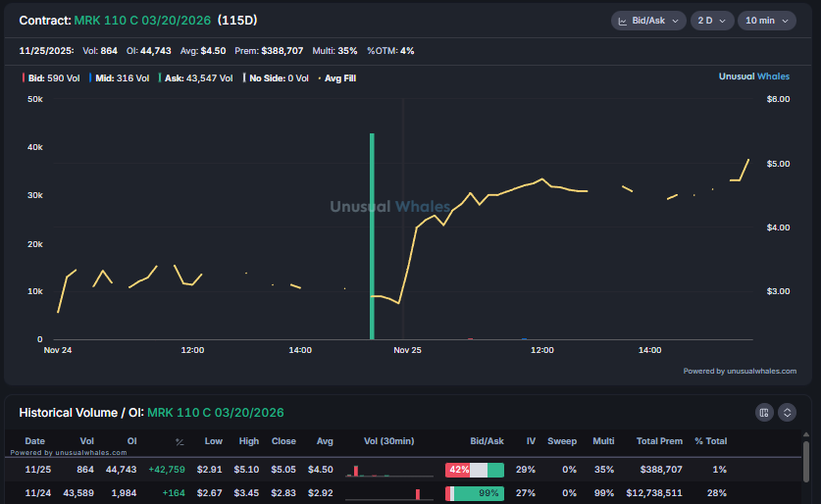Click the line chart icon beside Bid/Ask
Screen dimensions: 821x504
(623, 21)
